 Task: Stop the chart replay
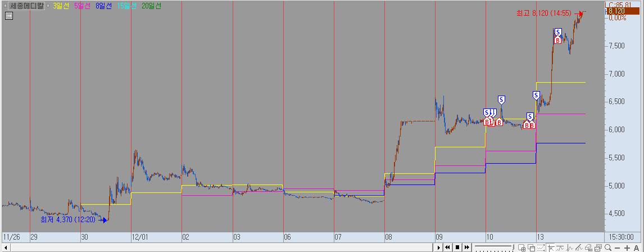point(457,247)
